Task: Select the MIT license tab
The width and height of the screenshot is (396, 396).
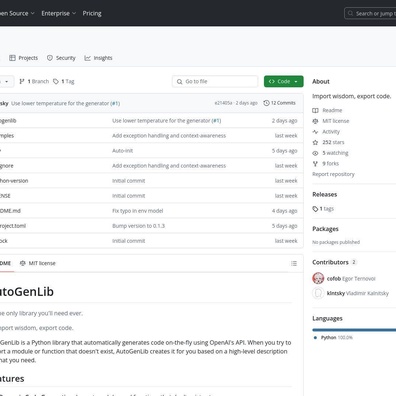Action: coord(38,263)
